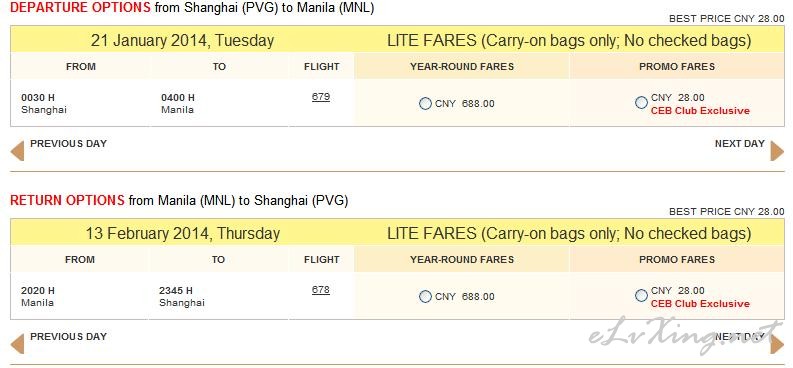Image resolution: width=793 pixels, height=368 pixels.
Task: Click return YEAR-ROUND FARES column header
Action: tap(462, 260)
